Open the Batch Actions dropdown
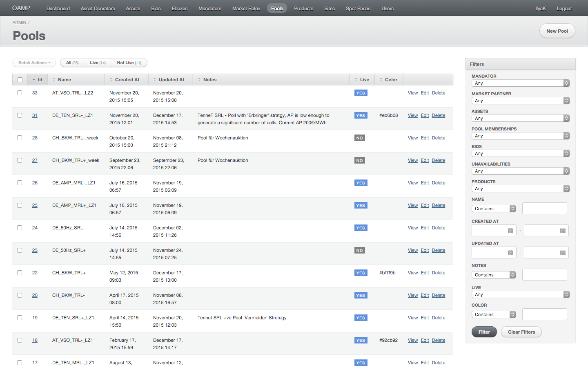Screen dimensions: 588x368 point(34,63)
